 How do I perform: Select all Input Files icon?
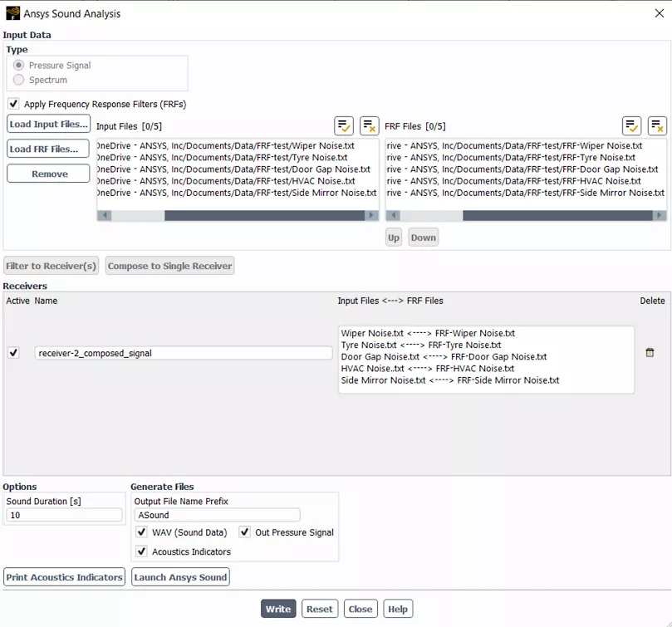tap(344, 126)
